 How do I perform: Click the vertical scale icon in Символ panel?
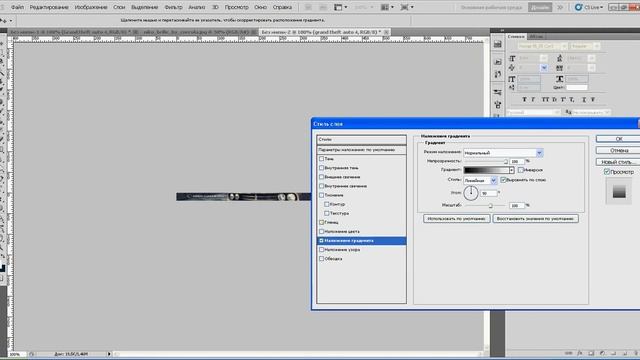click(x=512, y=79)
